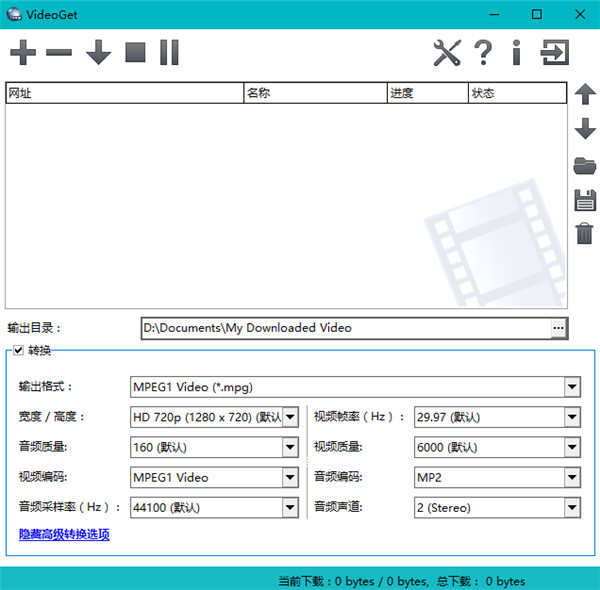Image resolution: width=600 pixels, height=590 pixels.
Task: Click the 隐藏高级转换选项 link
Action: (64, 535)
